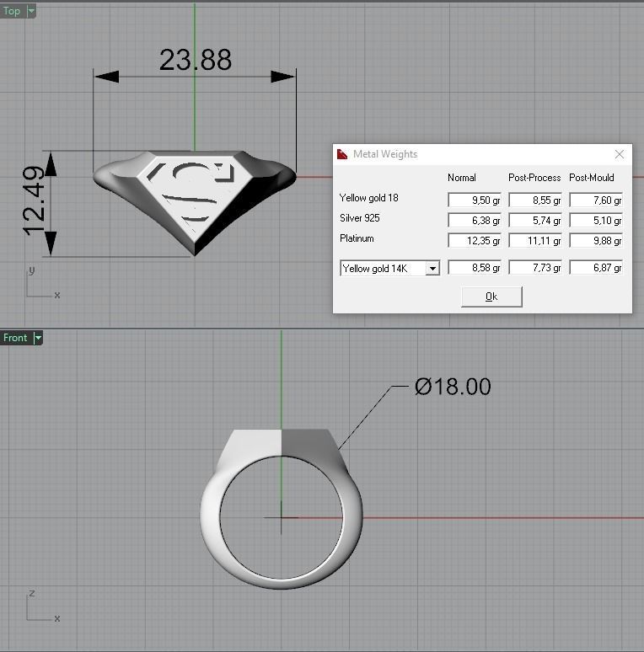Click the Top viewport axis icon
Screen dimensions: 644x652
[43, 284]
